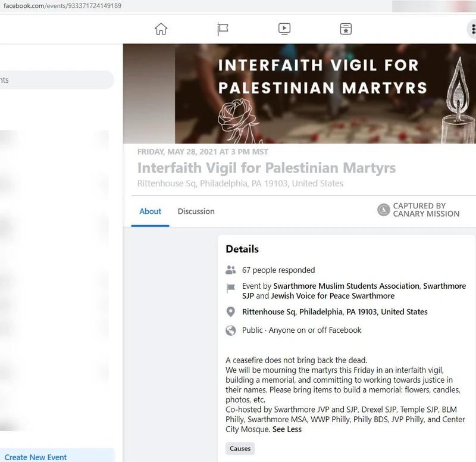Click Create New Event button
The height and width of the screenshot is (462, 476).
tap(36, 457)
